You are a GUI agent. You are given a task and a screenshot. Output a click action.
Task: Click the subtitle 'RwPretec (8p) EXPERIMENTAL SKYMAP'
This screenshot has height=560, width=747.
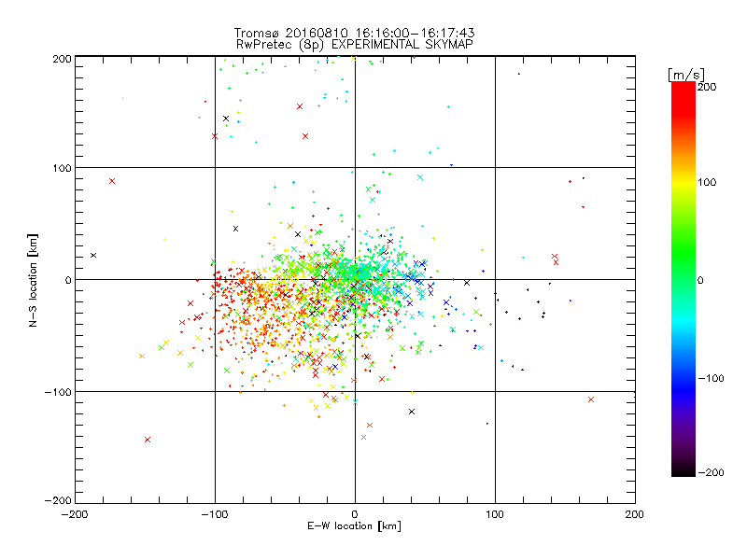355,45
